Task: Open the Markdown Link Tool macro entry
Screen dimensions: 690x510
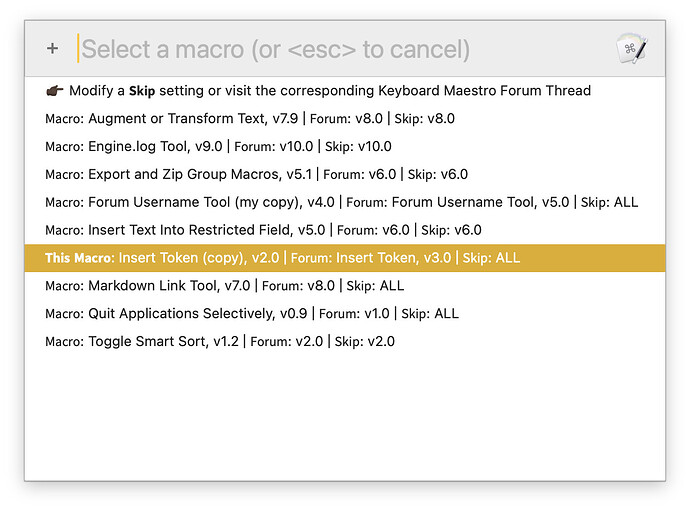Action: point(150,286)
